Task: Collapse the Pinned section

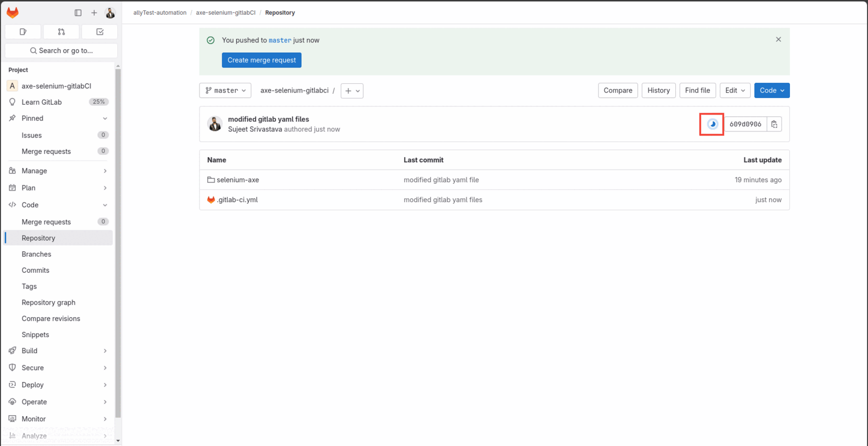Action: click(105, 118)
